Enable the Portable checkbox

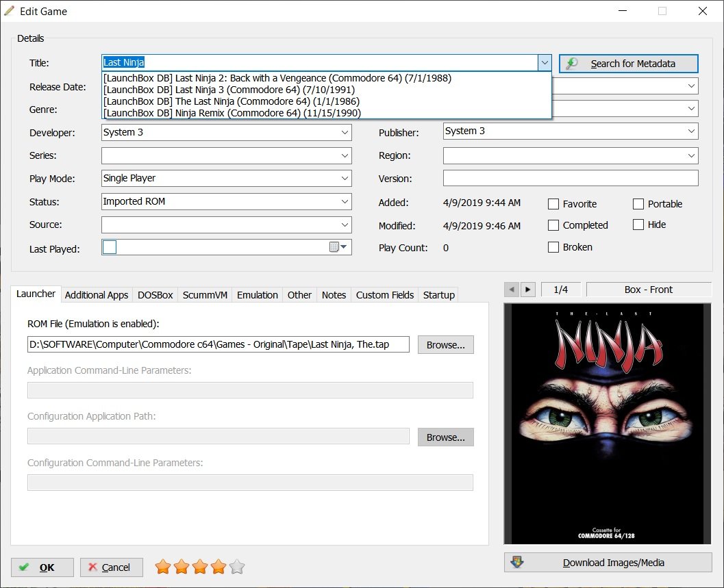[638, 204]
